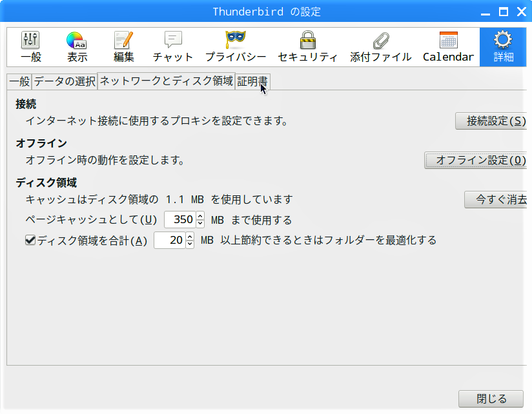Maximize the Thunderbird settings window
532x414 pixels.
point(504,12)
